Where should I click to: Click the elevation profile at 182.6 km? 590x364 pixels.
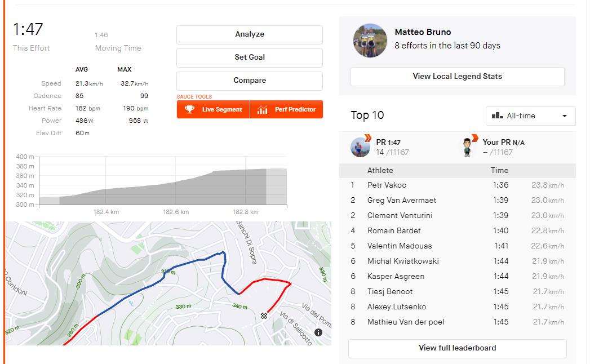(x=176, y=192)
